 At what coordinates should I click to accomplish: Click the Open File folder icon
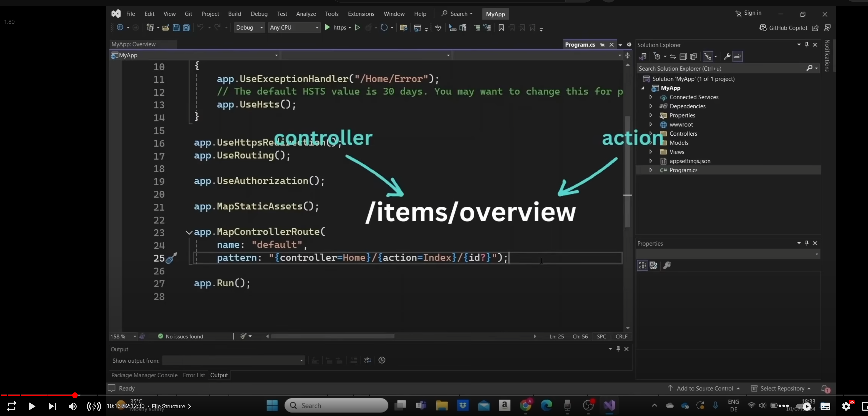click(x=165, y=28)
